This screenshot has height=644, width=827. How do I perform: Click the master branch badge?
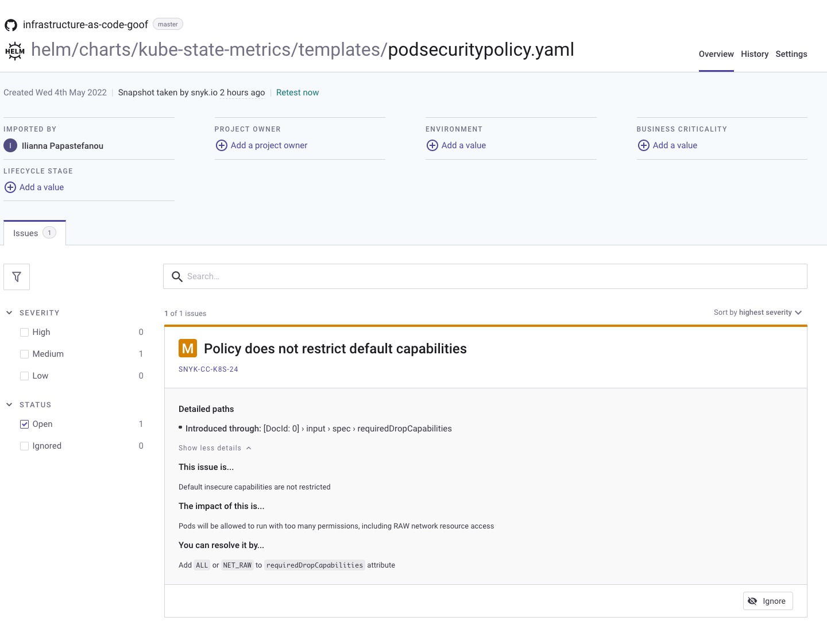click(168, 24)
